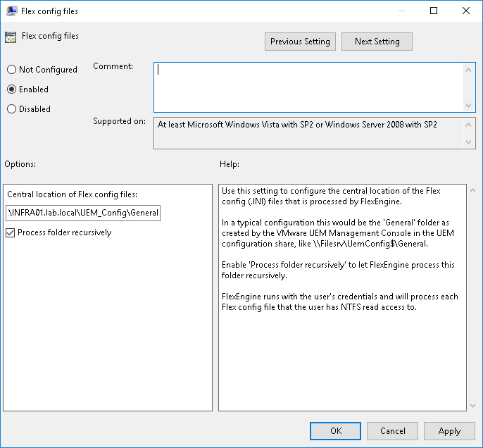Click the Flex config files setting icon
Viewport: 483px width, 448px height.
pyautogui.click(x=11, y=37)
